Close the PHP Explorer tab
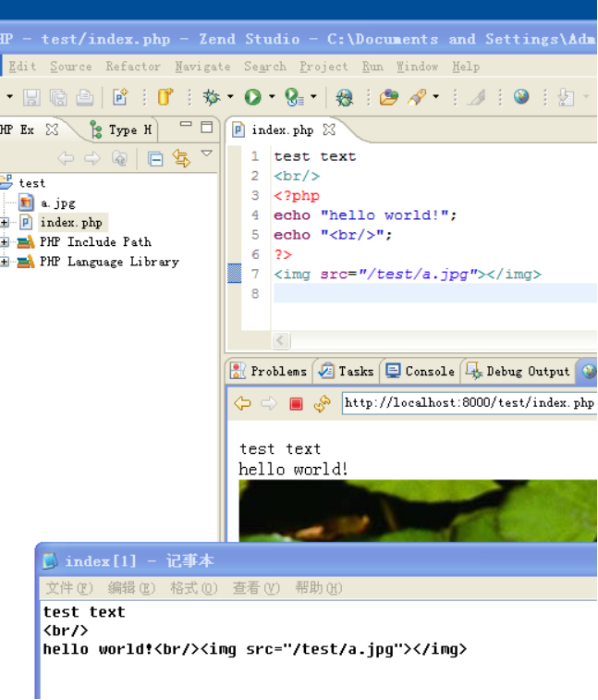This screenshot has height=700, width=598. (x=52, y=129)
